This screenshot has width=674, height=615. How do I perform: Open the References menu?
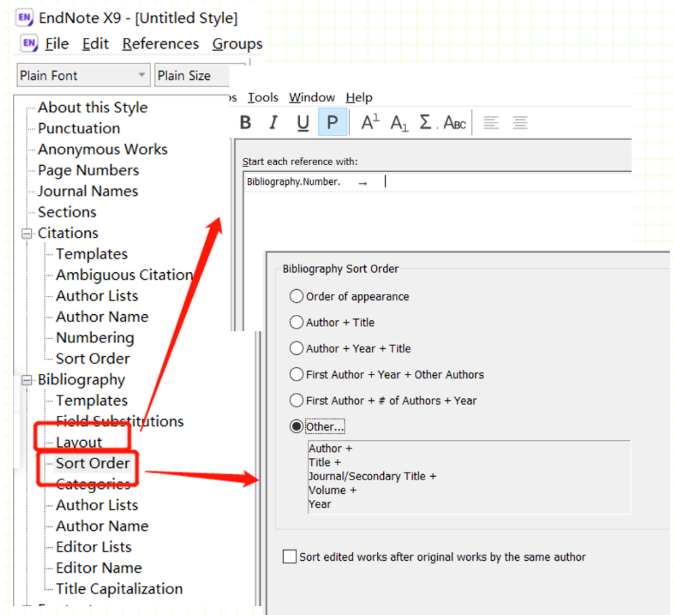coord(160,43)
